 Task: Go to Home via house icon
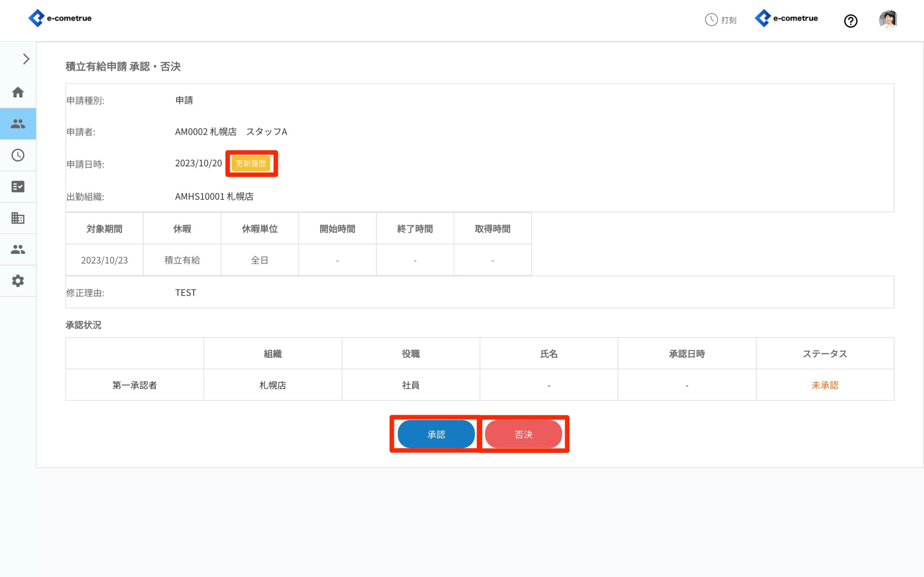pos(18,92)
